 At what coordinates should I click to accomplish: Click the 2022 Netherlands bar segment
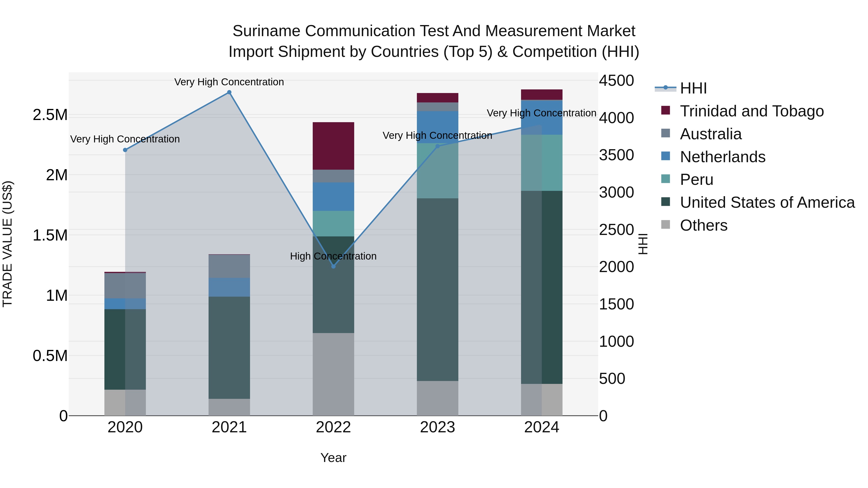[x=333, y=197]
